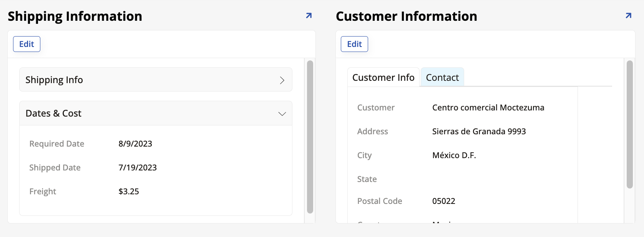Click the city value México D.F.

click(x=454, y=155)
